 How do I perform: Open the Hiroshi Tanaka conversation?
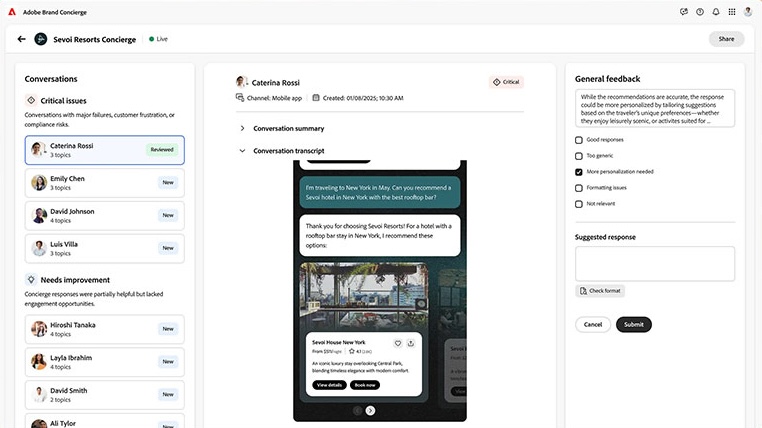(x=104, y=329)
